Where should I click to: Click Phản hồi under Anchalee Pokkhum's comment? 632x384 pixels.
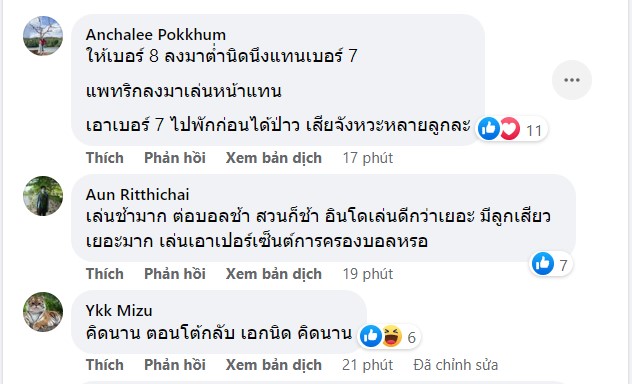[x=175, y=158]
